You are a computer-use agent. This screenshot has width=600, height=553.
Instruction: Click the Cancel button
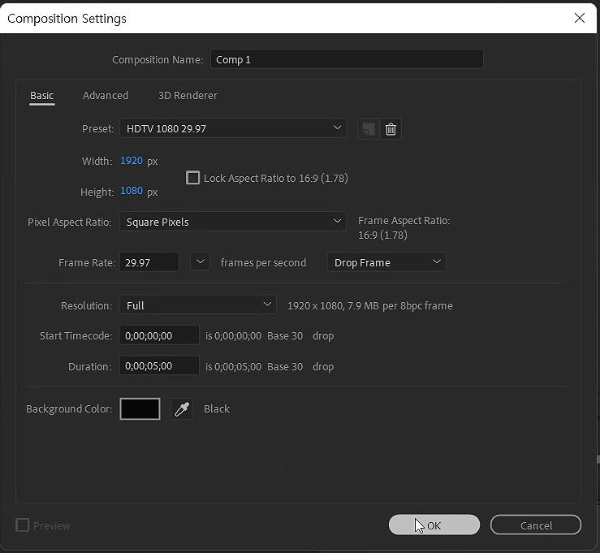[535, 525]
